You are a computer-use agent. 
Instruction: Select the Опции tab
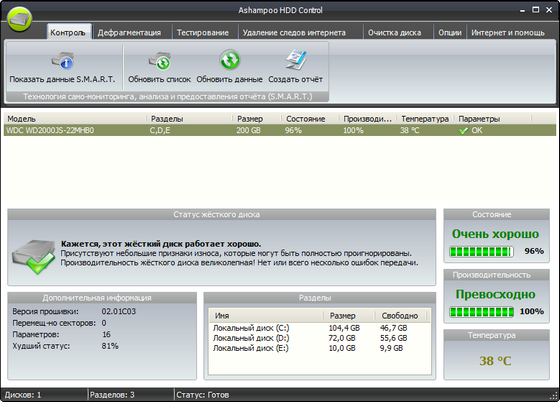click(x=450, y=32)
